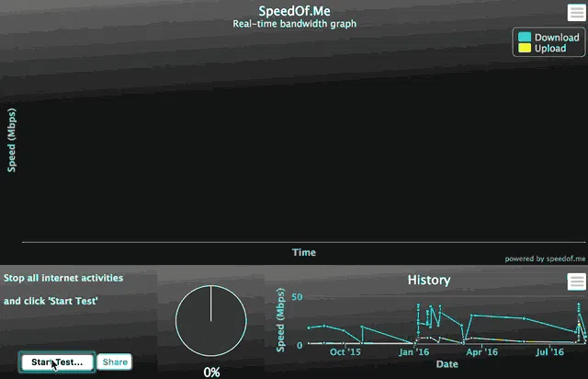Click the History Speed (Mbps) axis label
The image size is (588, 379).
(280, 320)
